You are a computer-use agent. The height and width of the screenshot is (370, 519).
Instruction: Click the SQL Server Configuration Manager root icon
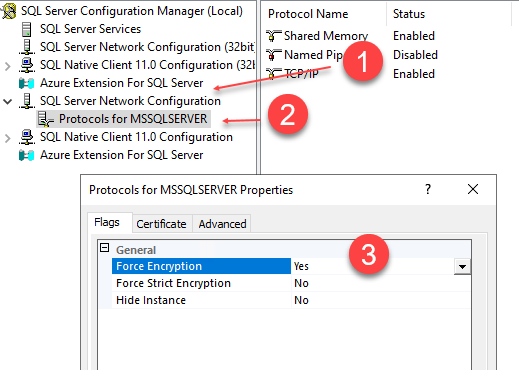click(x=8, y=11)
